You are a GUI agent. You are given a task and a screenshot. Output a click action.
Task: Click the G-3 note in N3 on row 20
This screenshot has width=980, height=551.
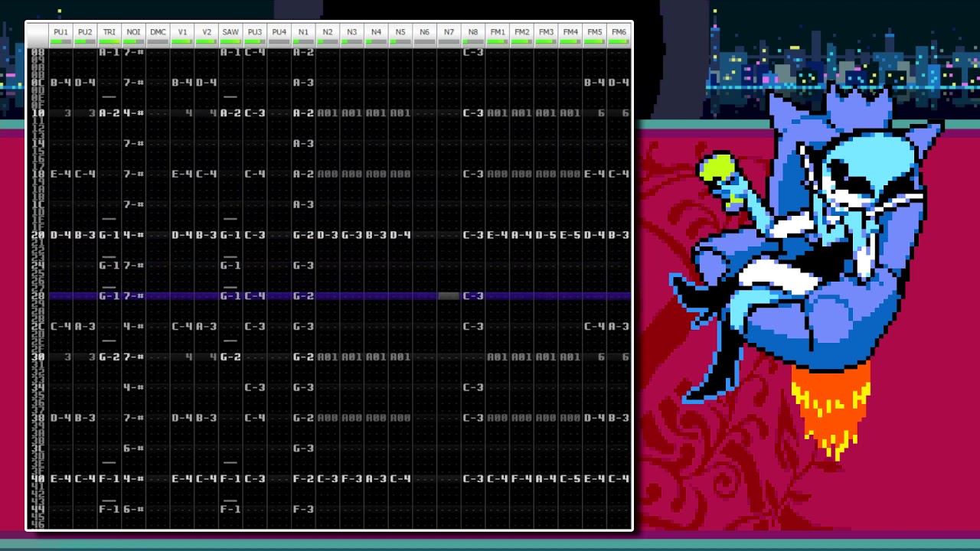[x=352, y=235]
